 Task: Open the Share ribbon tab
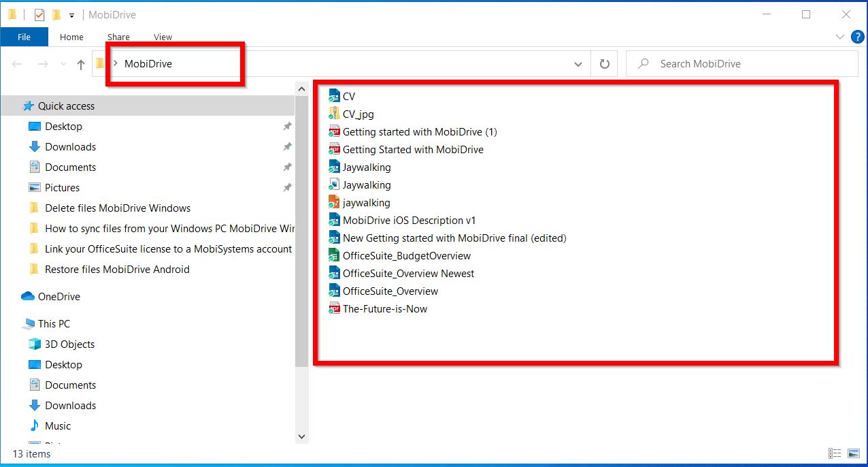pos(118,37)
